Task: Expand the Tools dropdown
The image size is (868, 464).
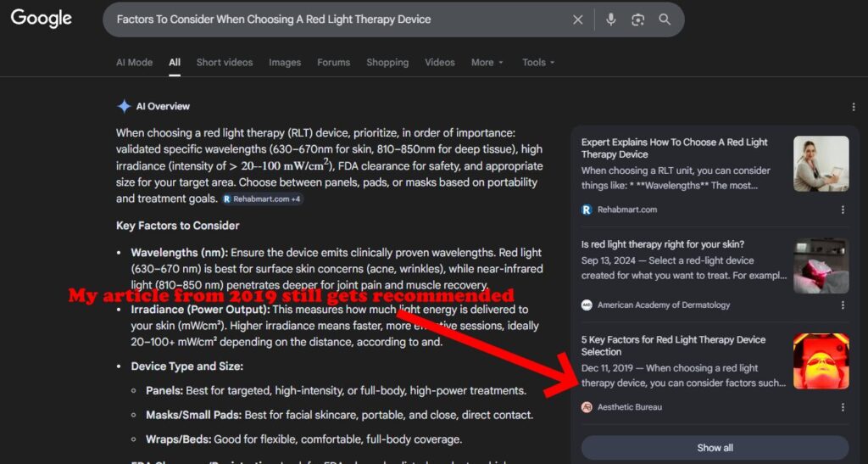Action: pyautogui.click(x=538, y=63)
